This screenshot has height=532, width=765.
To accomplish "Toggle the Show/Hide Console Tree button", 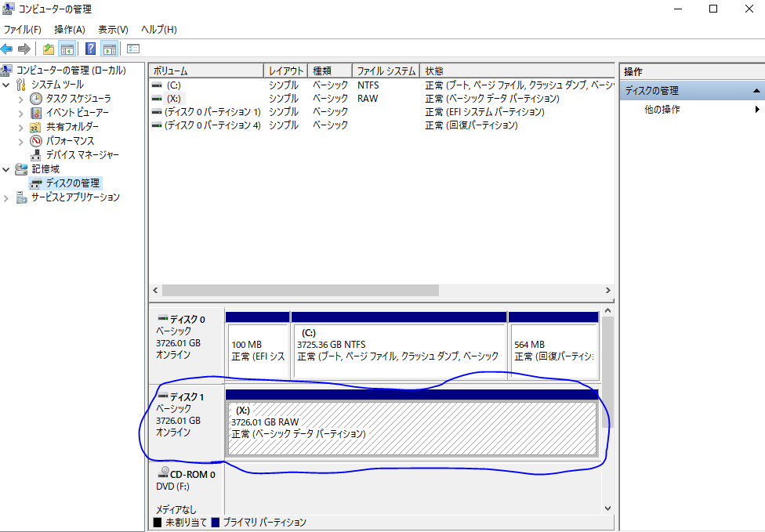I will click(x=67, y=49).
